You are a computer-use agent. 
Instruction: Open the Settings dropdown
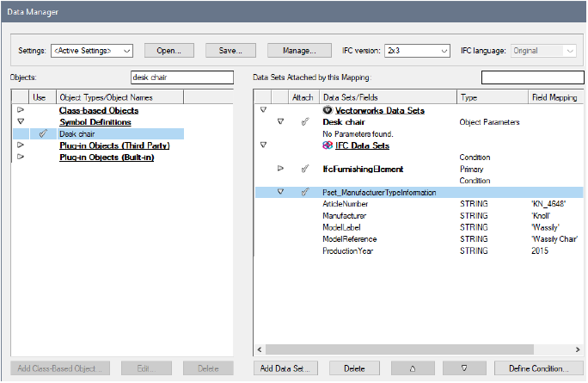pos(92,50)
